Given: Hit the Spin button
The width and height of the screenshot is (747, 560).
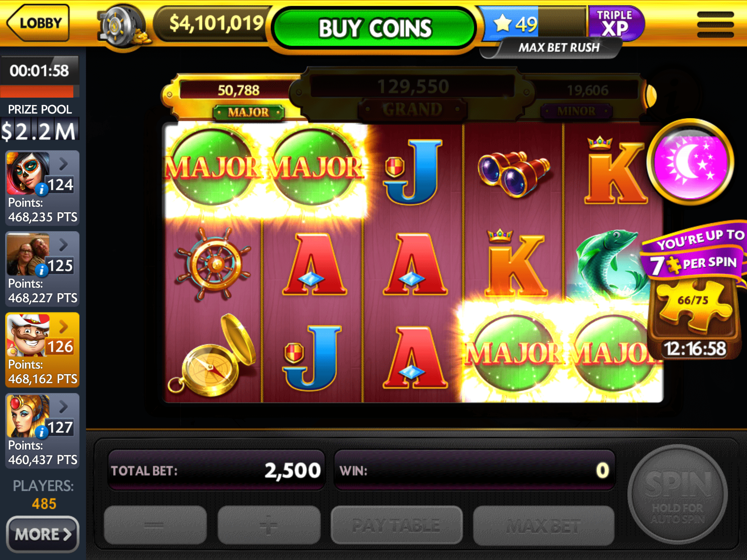Looking at the screenshot, I should (x=677, y=494).
